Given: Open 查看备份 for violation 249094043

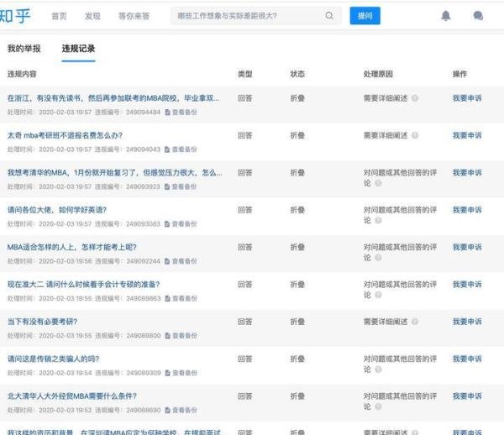Looking at the screenshot, I should click(181, 149).
